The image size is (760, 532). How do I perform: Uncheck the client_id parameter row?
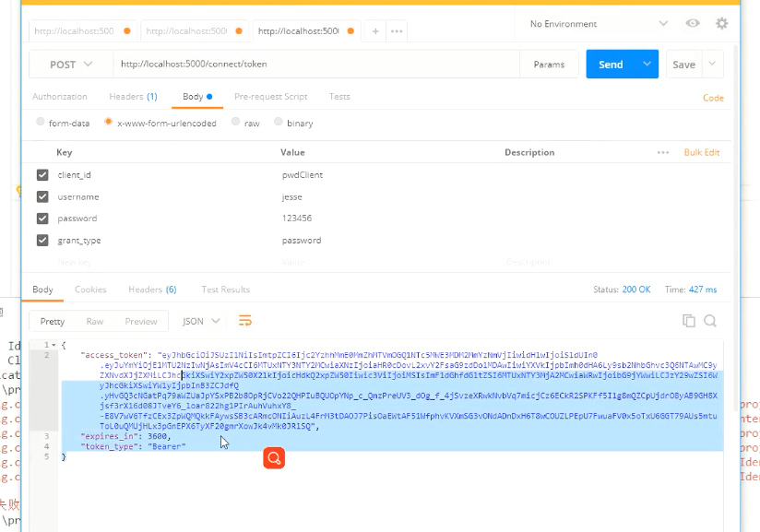pos(42,175)
